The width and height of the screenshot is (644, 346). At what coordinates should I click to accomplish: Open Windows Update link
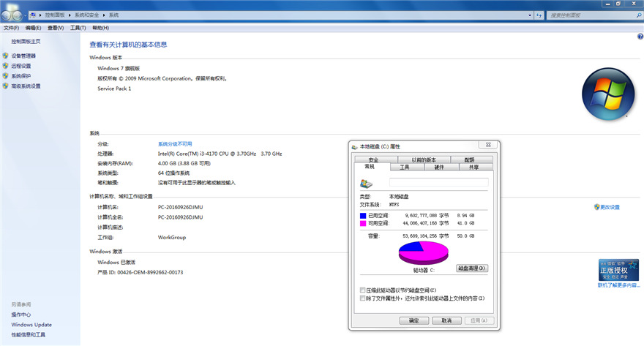(x=31, y=325)
